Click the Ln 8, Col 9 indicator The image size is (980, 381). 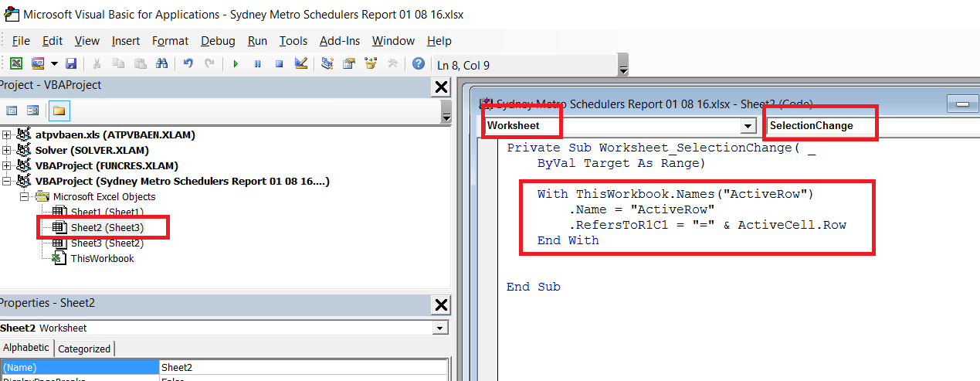[x=463, y=65]
